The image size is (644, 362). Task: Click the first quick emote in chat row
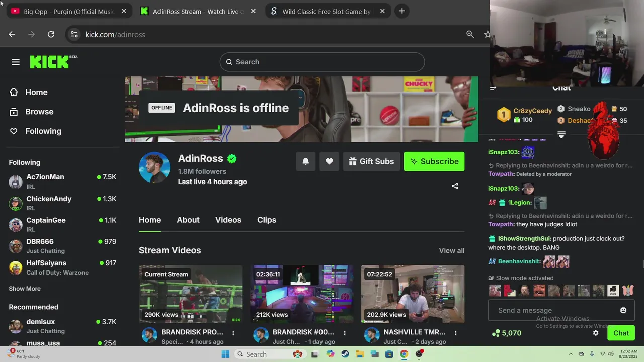tap(495, 291)
